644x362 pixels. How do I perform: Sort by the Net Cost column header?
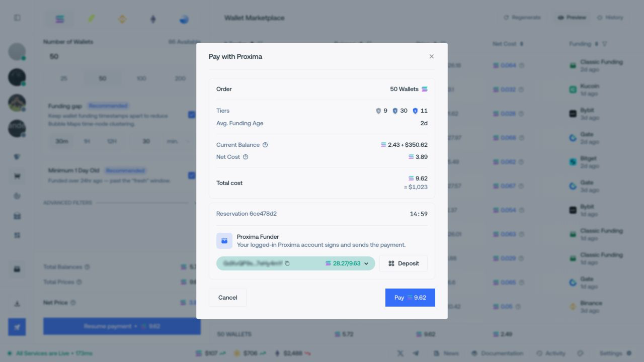coord(507,44)
